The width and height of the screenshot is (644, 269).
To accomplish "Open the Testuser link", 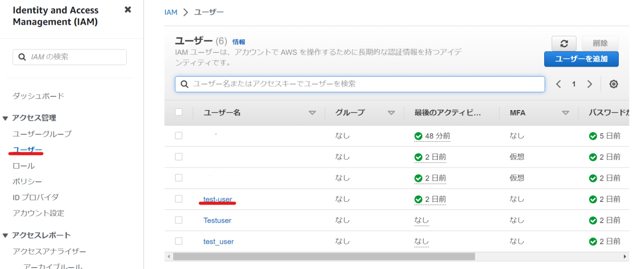I will (217, 220).
